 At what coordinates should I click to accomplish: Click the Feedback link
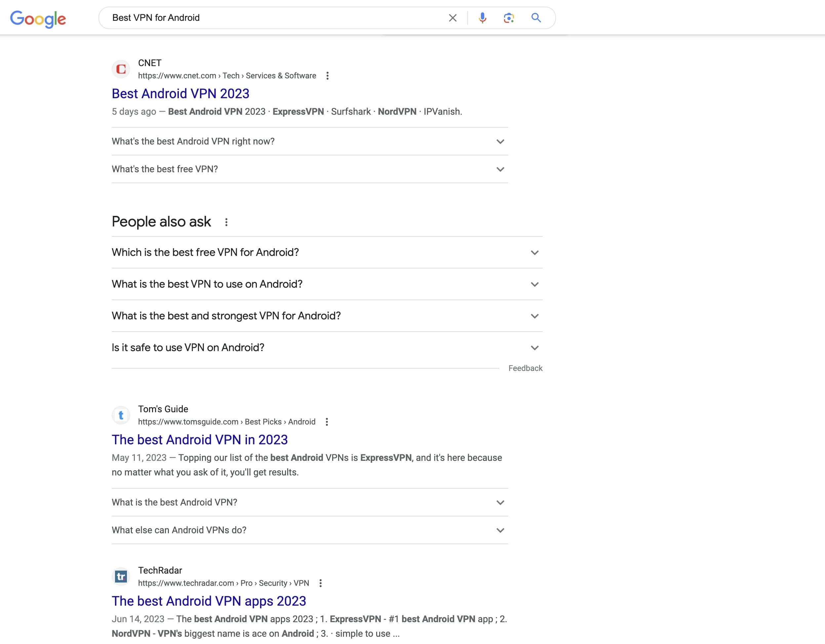525,368
